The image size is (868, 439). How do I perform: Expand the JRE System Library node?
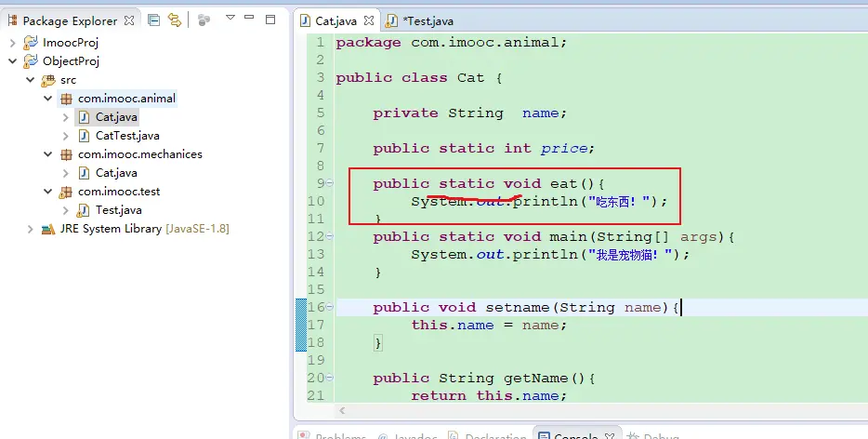[30, 229]
